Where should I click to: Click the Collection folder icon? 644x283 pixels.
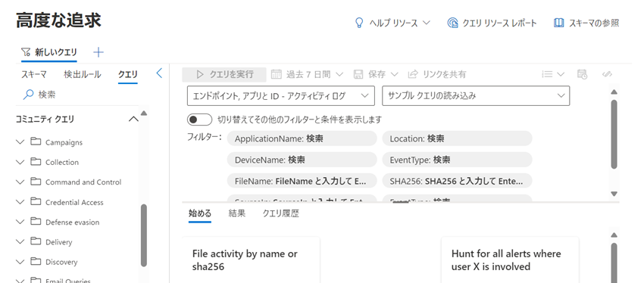(36, 162)
